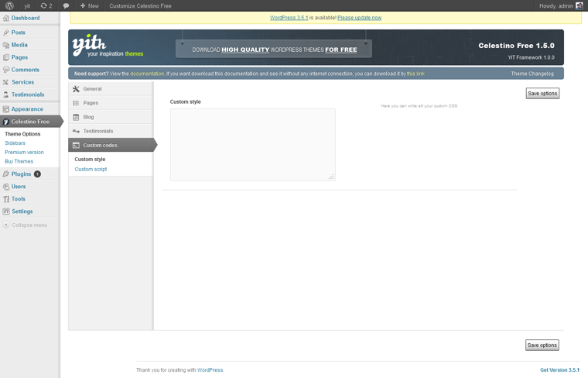Click the WordPress 3.5.1 update link
This screenshot has width=588, height=378.
[289, 18]
